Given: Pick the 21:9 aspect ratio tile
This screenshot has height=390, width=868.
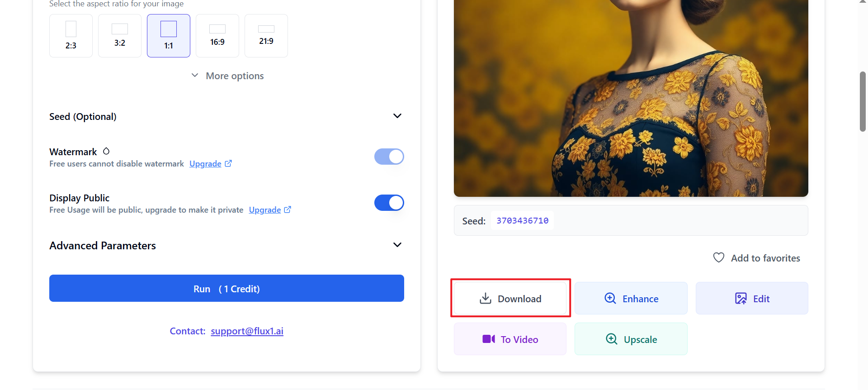Looking at the screenshot, I should point(266,36).
